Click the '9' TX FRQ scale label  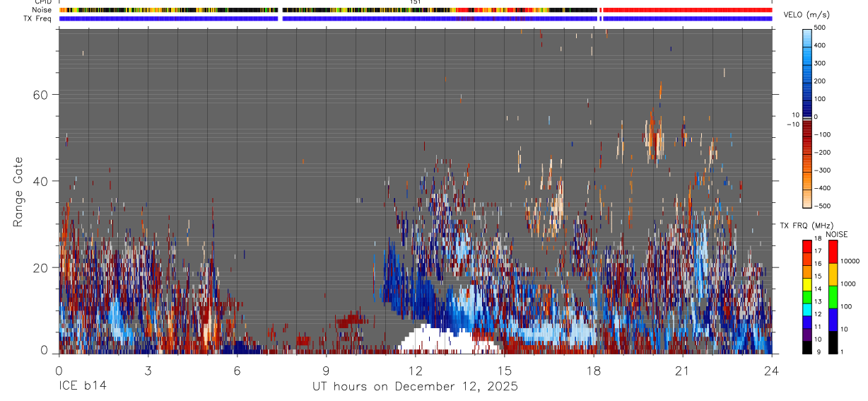[819, 351]
